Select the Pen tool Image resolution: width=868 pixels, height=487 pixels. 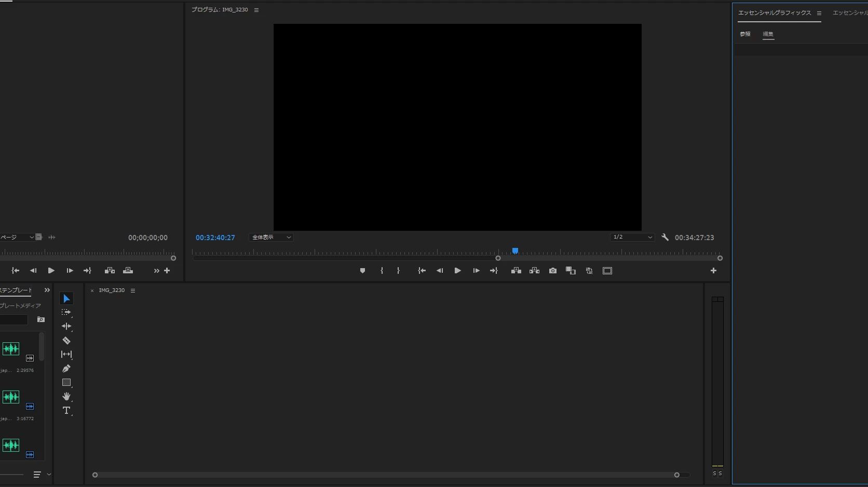[x=66, y=368]
